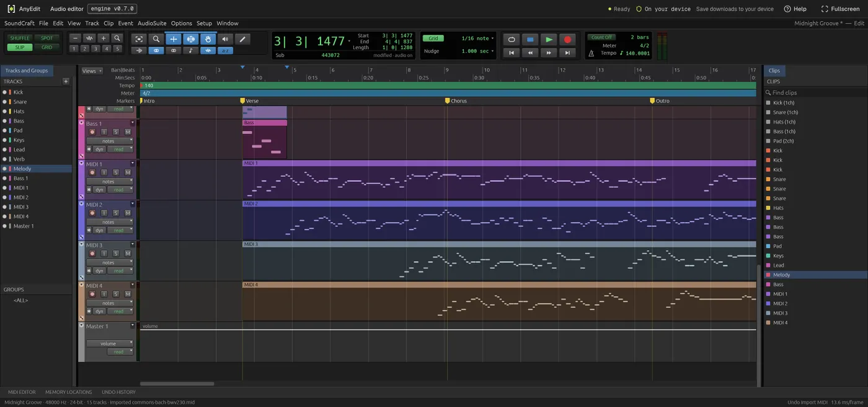Screen dimensions: 868x407
Task: Go to end of session
Action: [567, 53]
